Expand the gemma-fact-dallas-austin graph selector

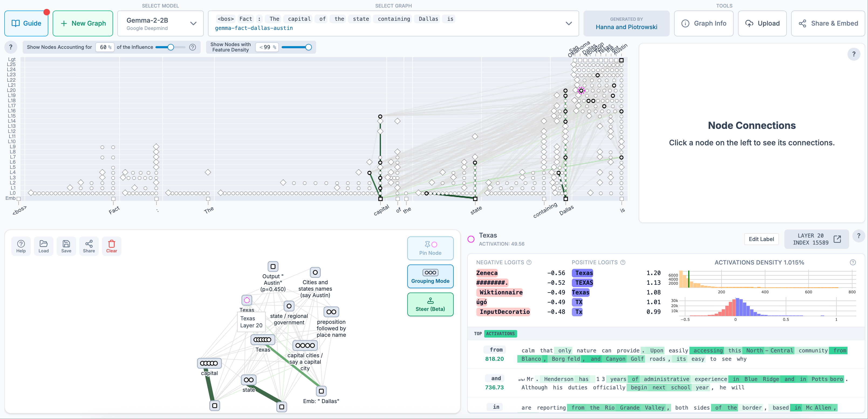pyautogui.click(x=568, y=23)
